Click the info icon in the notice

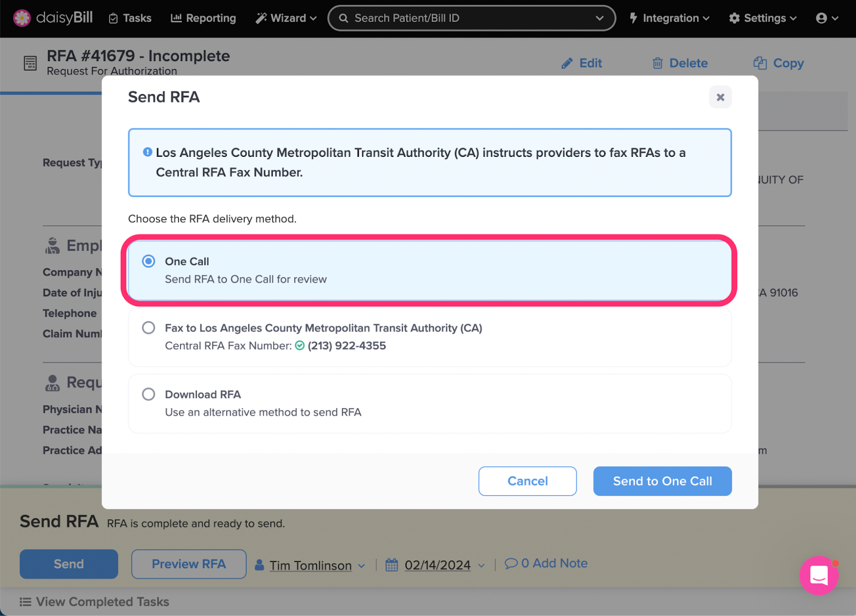[148, 152]
